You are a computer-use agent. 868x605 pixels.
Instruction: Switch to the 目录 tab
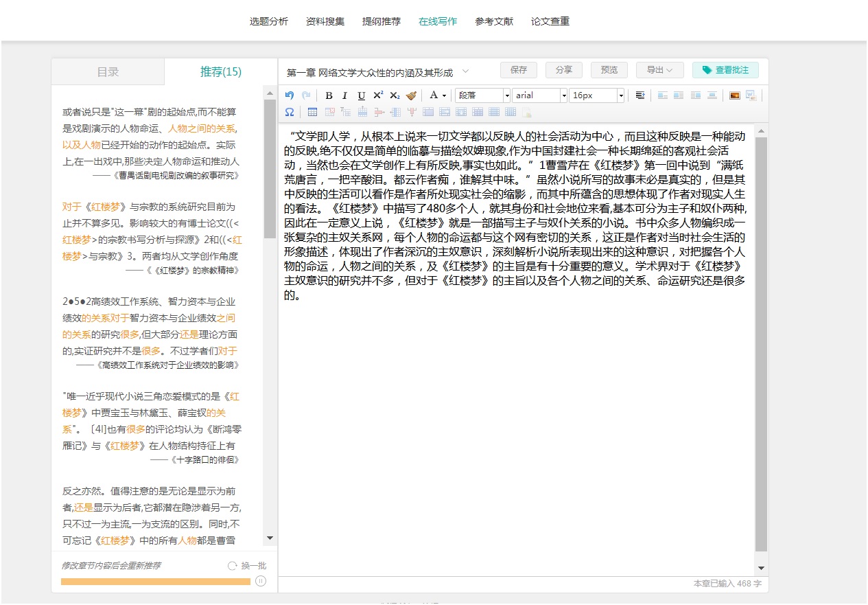pos(108,71)
